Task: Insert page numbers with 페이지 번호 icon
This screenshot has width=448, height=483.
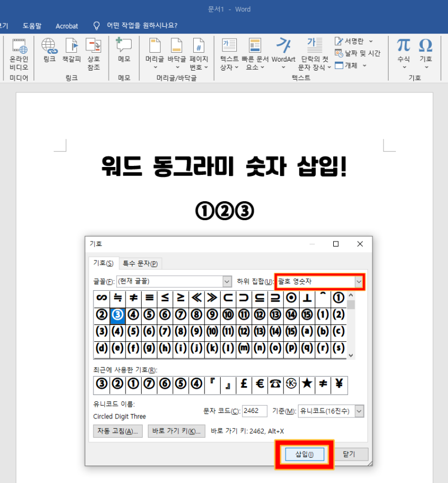Action: tap(199, 50)
